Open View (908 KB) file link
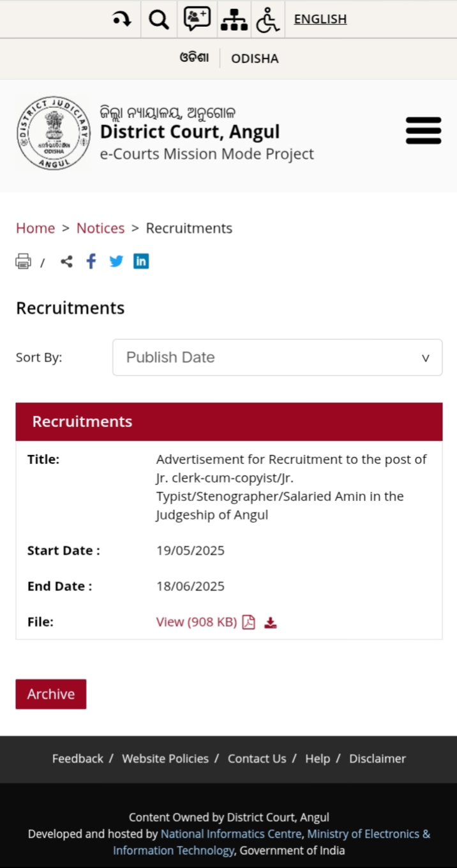 [197, 622]
